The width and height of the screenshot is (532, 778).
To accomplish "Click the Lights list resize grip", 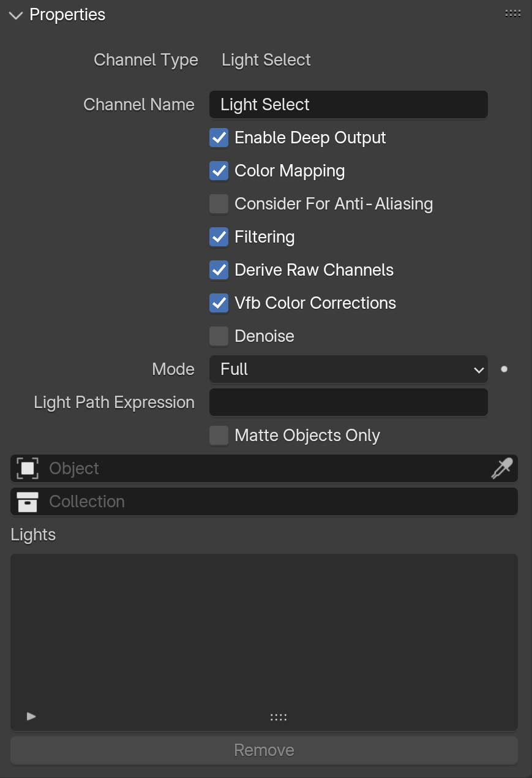I will point(279,717).
